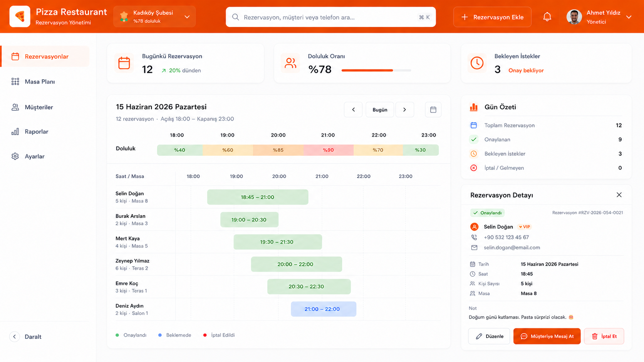
Task: Jump to today with Bugün button
Action: 380,110
